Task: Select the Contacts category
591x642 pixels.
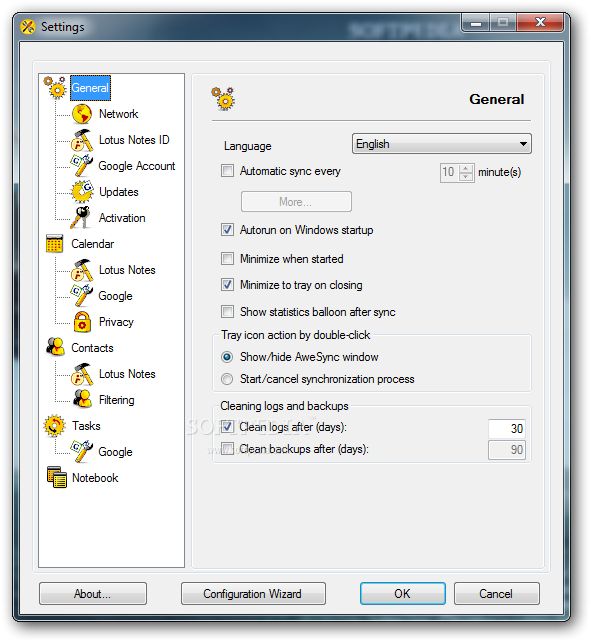Action: 92,348
